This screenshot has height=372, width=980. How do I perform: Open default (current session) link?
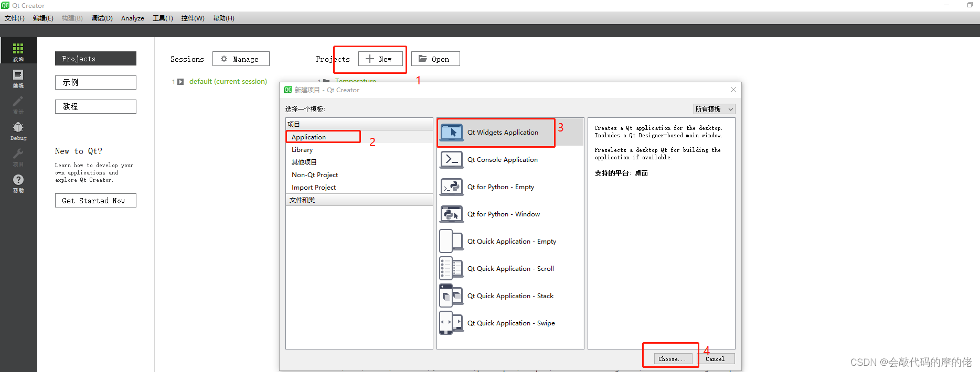coord(228,82)
